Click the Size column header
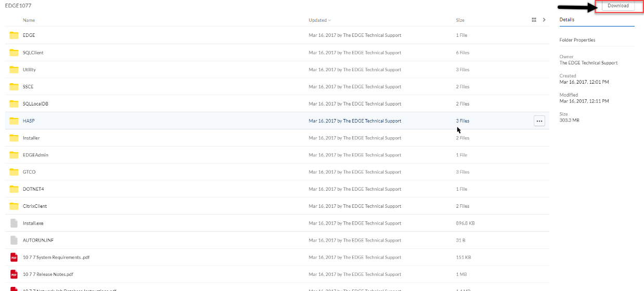This screenshot has height=291, width=644. tap(460, 20)
